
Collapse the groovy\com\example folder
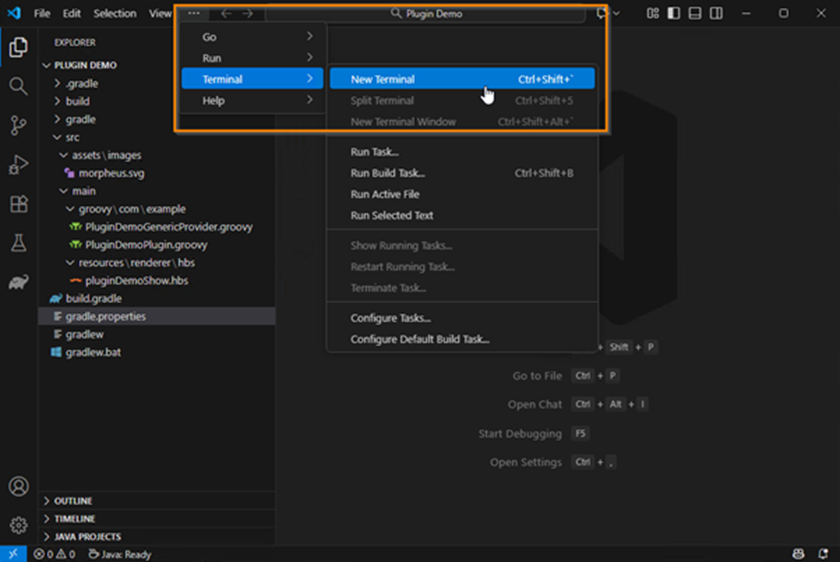pyautogui.click(x=157, y=208)
